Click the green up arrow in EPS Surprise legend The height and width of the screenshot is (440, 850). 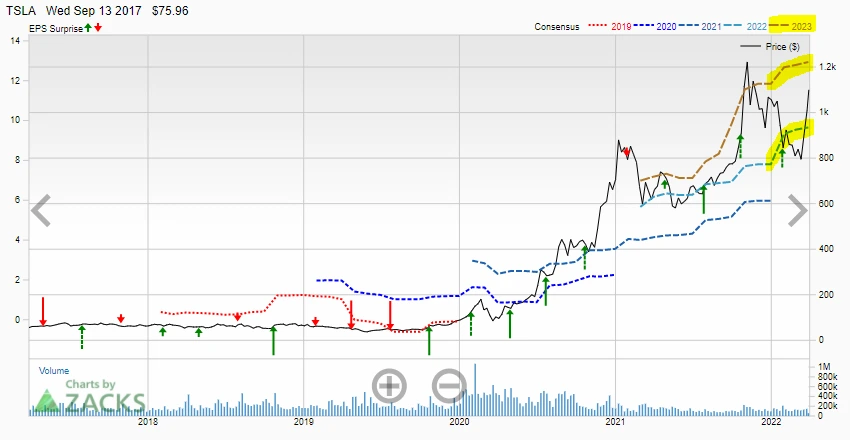pos(88,28)
